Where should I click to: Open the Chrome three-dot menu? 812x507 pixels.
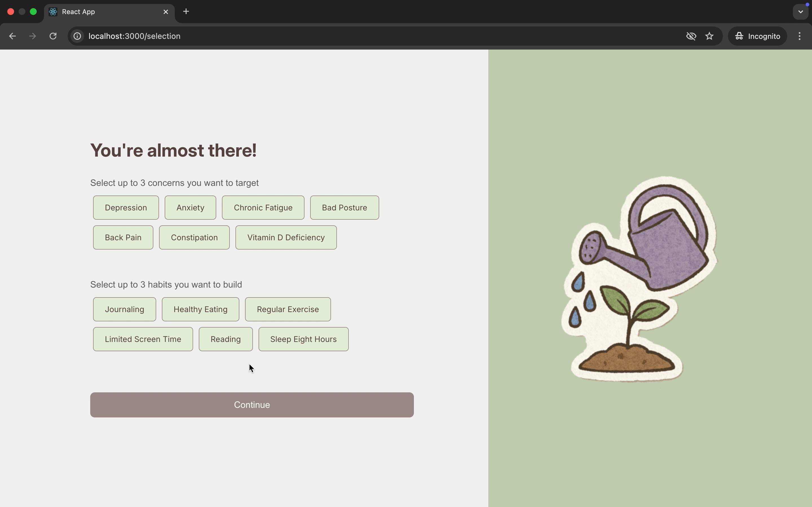pyautogui.click(x=800, y=36)
